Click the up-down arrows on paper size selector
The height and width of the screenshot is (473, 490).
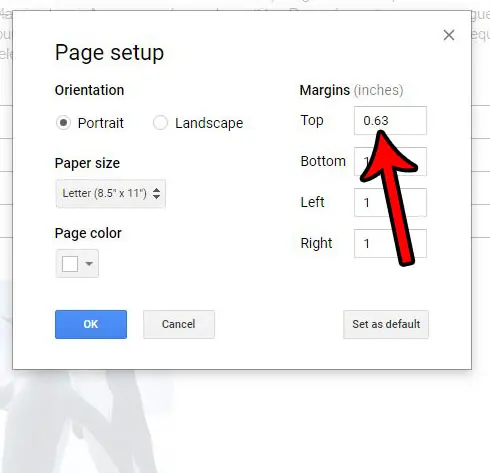[156, 193]
